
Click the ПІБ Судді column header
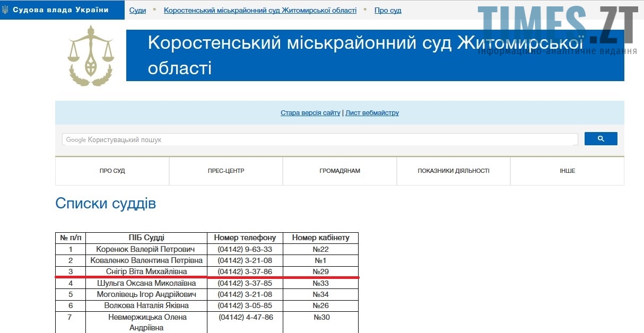coord(146,238)
